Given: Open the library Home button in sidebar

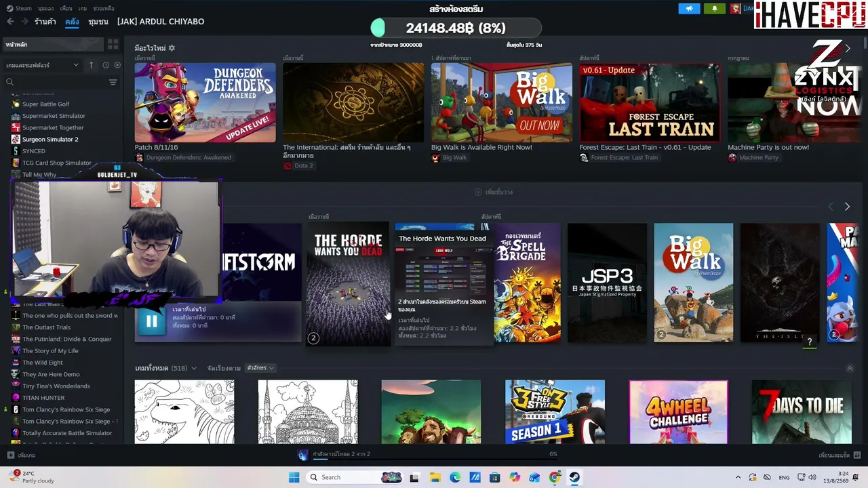Looking at the screenshot, I should point(53,44).
